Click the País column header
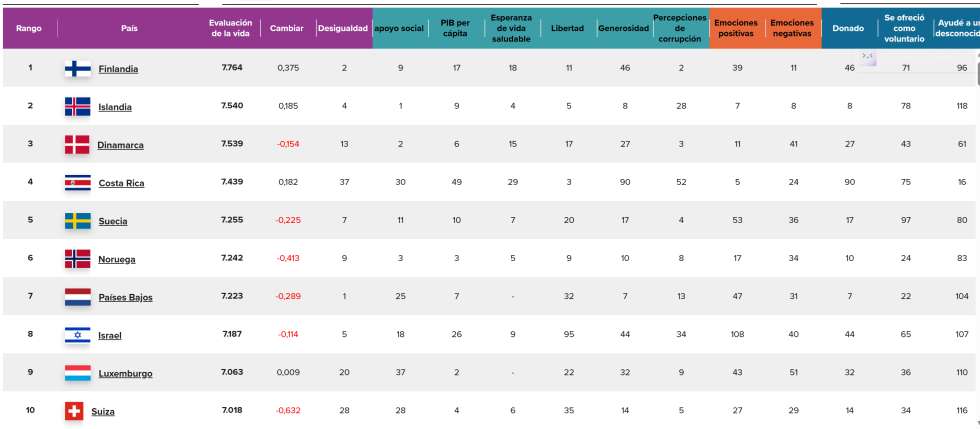 [x=129, y=28]
